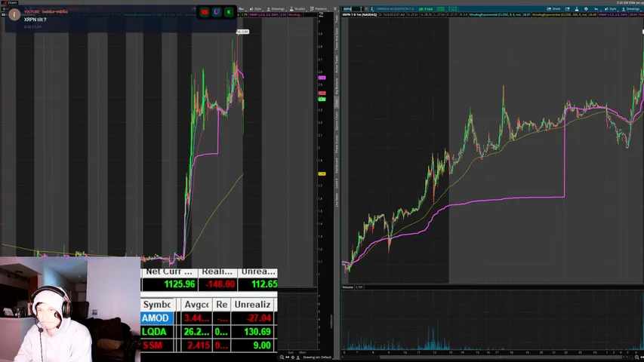Click zoom magnifier icon below left chart
The height and width of the screenshot is (362, 644).
[x=282, y=357]
